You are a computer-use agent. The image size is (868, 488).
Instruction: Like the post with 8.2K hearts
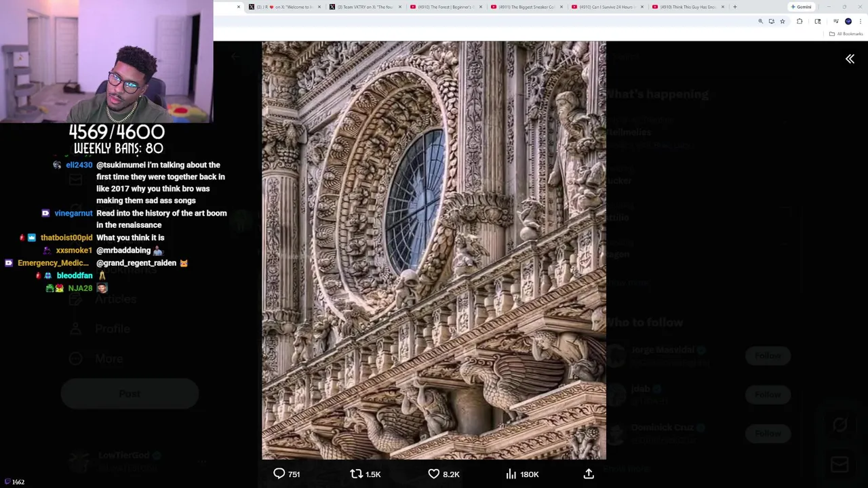[443, 474]
